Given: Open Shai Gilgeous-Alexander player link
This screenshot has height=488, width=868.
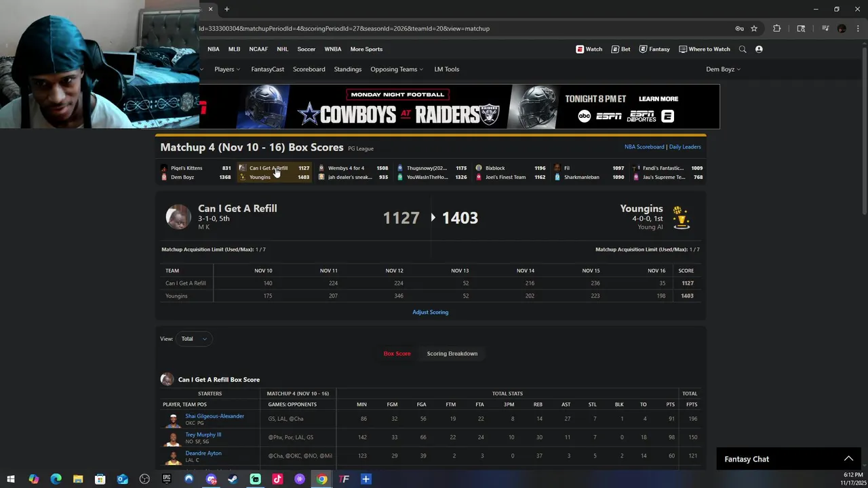Looking at the screenshot, I should click(214, 416).
